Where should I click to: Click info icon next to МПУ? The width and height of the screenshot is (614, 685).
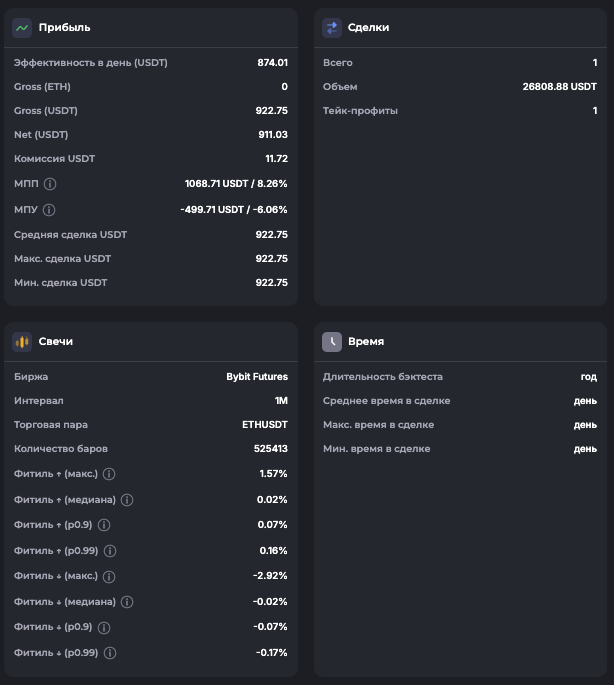pyautogui.click(x=49, y=210)
